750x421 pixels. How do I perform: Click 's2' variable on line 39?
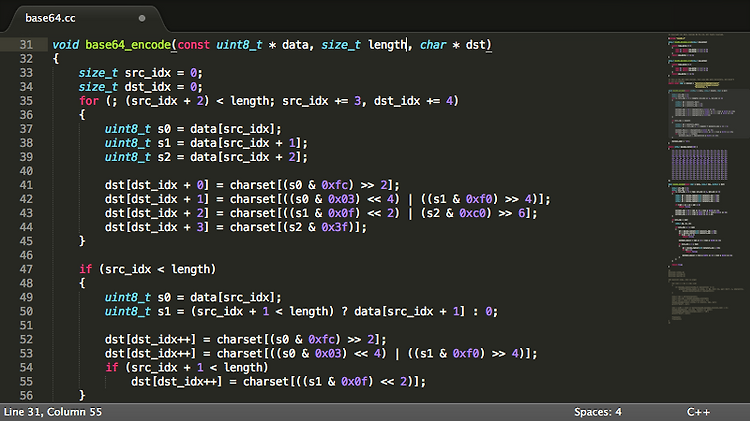[164, 157]
